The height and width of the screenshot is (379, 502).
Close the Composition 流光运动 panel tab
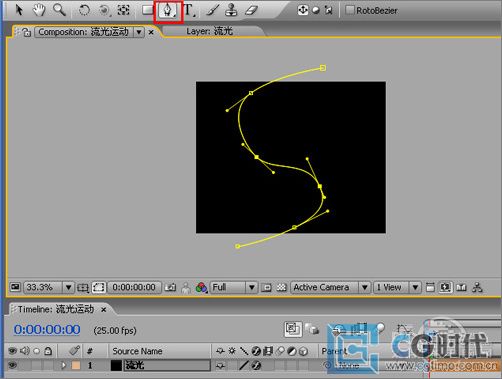[151, 32]
